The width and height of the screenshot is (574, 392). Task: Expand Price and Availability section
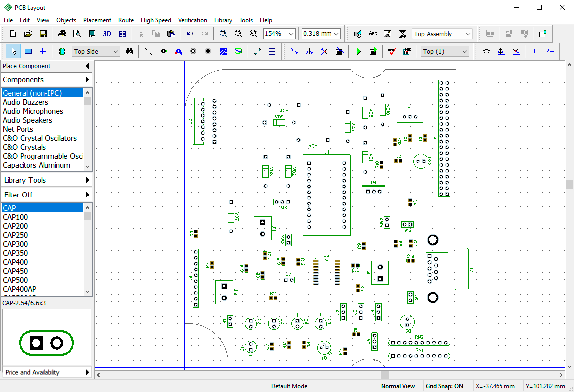pyautogui.click(x=46, y=372)
